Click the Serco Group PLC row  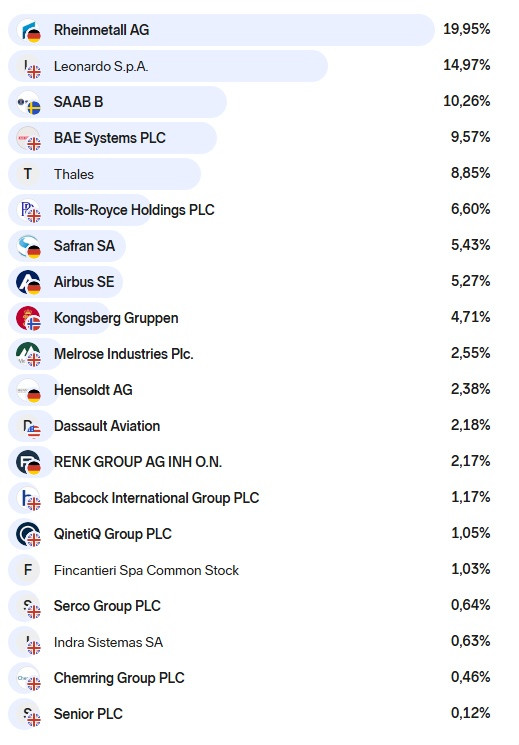(x=249, y=606)
